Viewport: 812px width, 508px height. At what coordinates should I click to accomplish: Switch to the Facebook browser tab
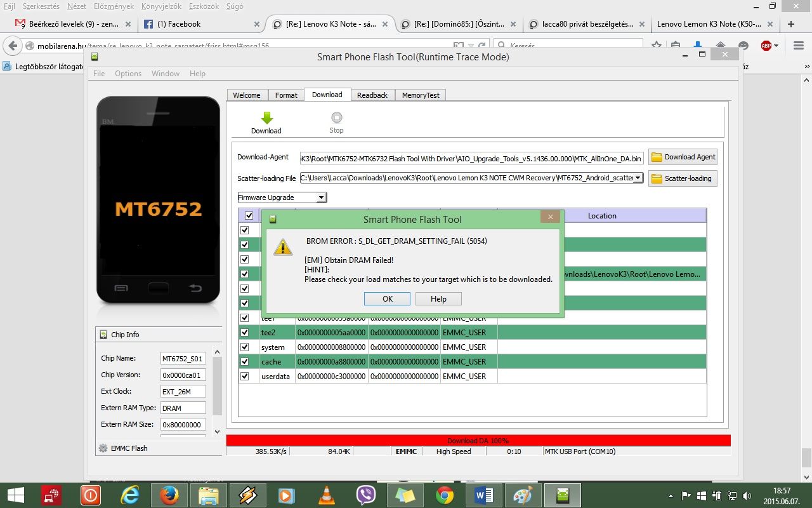click(x=202, y=24)
